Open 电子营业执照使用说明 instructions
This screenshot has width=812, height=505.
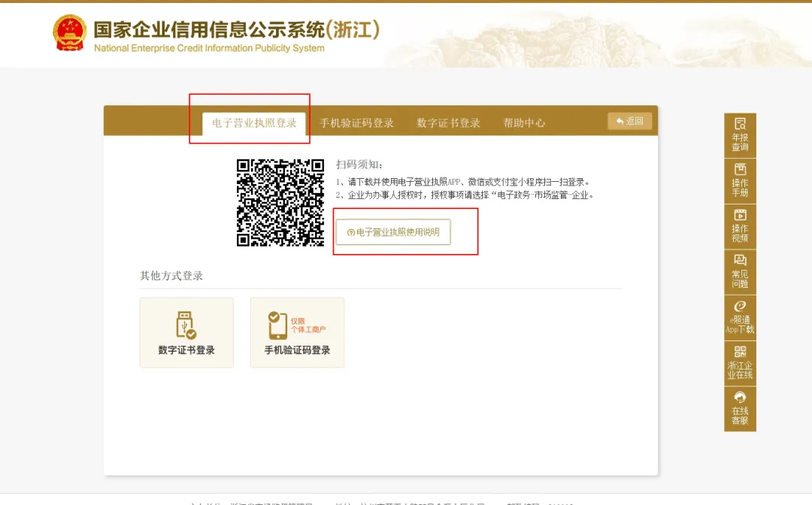tap(394, 232)
